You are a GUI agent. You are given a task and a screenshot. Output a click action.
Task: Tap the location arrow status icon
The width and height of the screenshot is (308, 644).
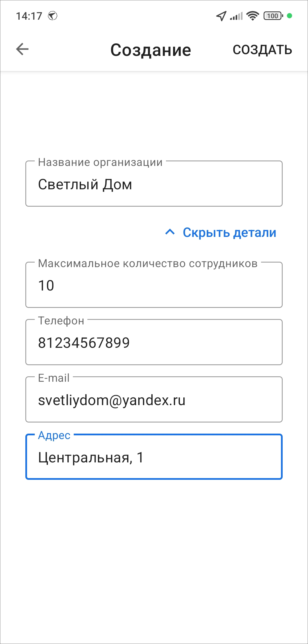pos(221,16)
